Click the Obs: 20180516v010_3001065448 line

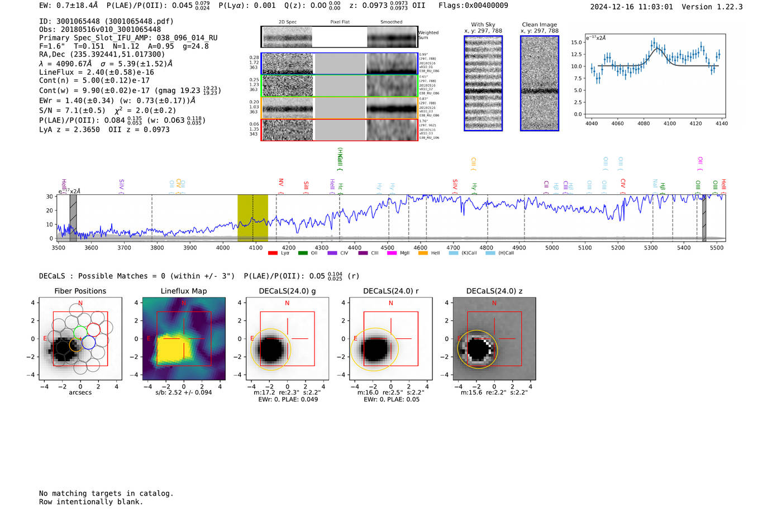[x=100, y=30]
